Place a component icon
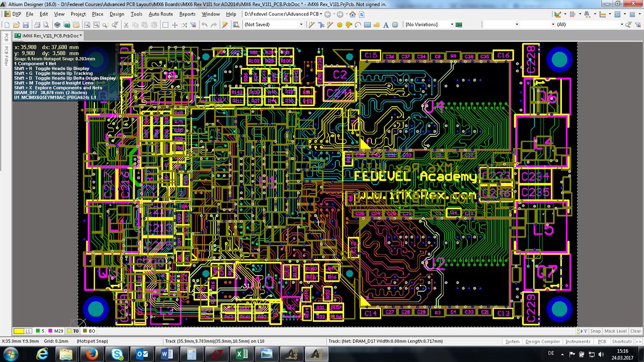This screenshot has height=362, width=644. (x=395, y=25)
